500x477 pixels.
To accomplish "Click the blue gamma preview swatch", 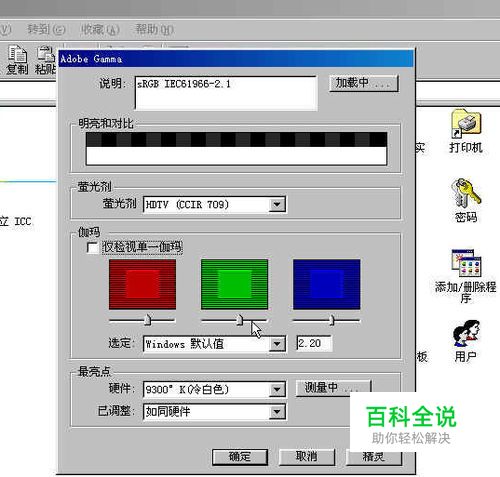I will tap(327, 284).
